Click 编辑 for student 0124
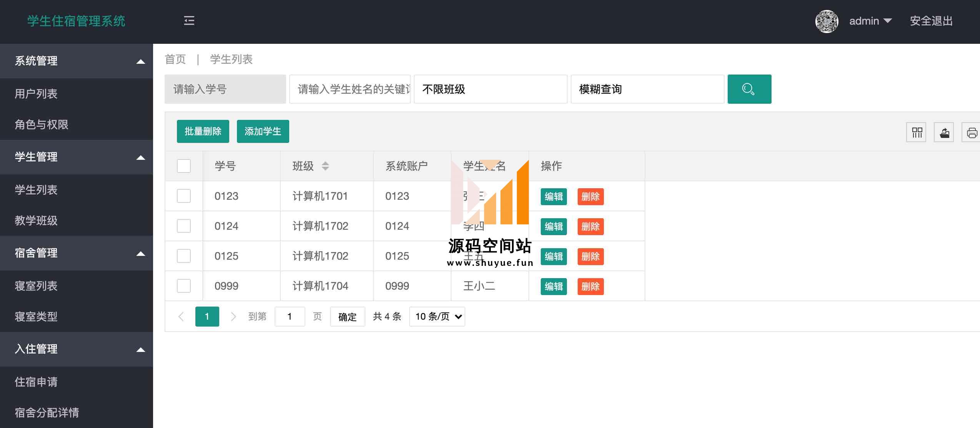Screen dimensions: 980x428 pos(554,227)
